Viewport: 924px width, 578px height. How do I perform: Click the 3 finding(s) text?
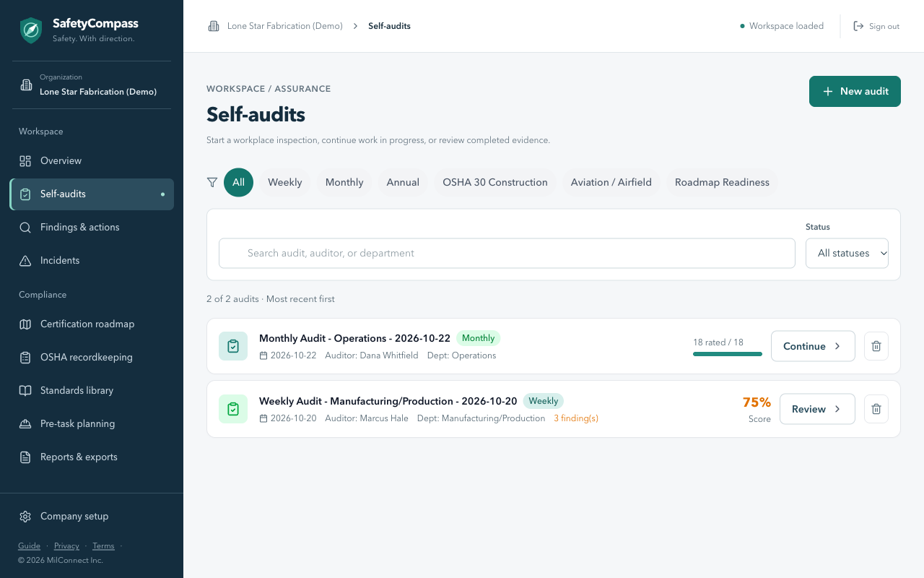coord(576,418)
